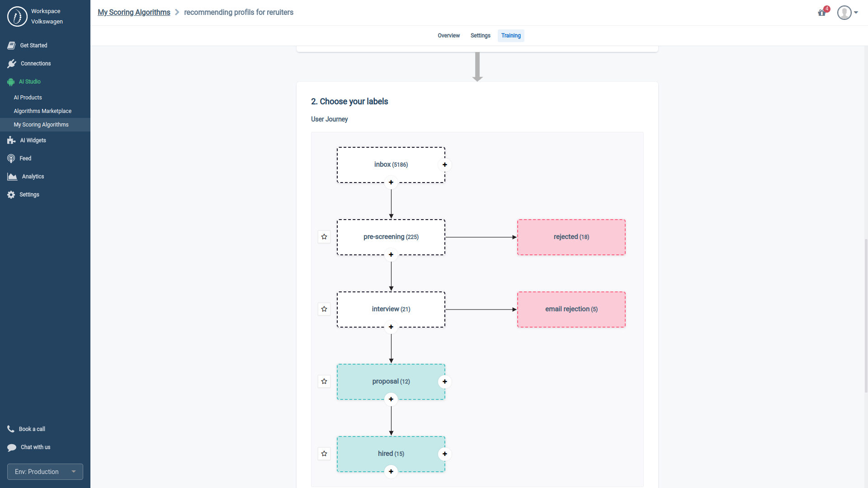Image resolution: width=868 pixels, height=488 pixels.
Task: Open Settings via the gear icon
Action: click(x=10, y=194)
